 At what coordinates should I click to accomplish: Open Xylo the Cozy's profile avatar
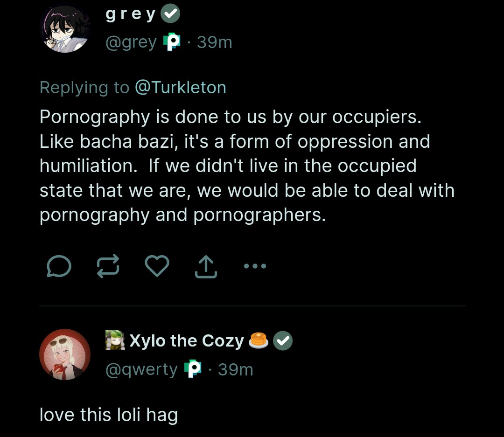pos(65,354)
